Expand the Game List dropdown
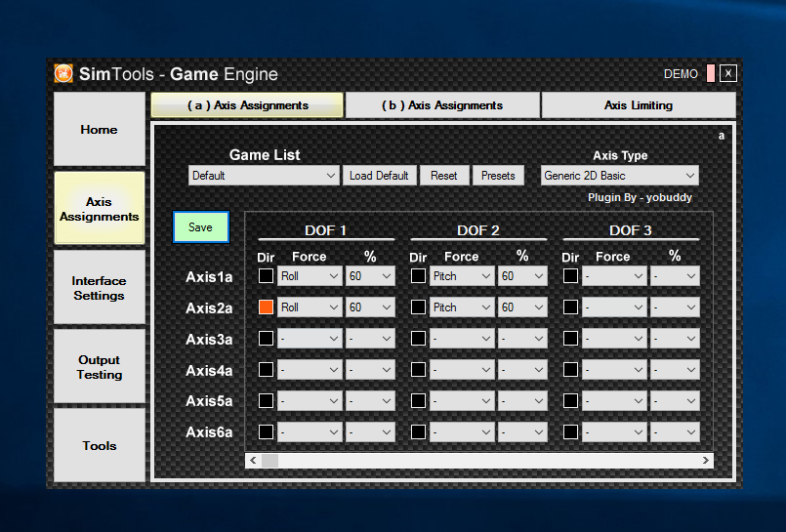Viewport: 786px width, 532px height. tap(264, 176)
